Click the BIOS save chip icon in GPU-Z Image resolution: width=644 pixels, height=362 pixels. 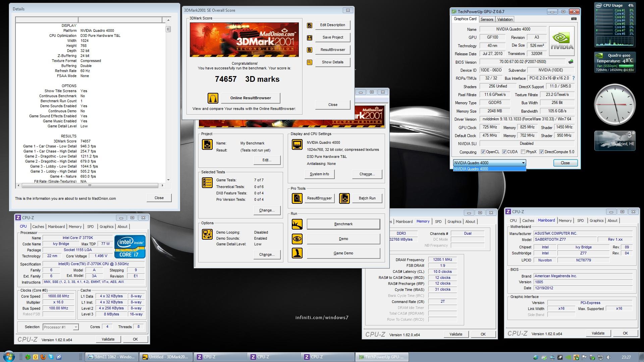point(571,62)
